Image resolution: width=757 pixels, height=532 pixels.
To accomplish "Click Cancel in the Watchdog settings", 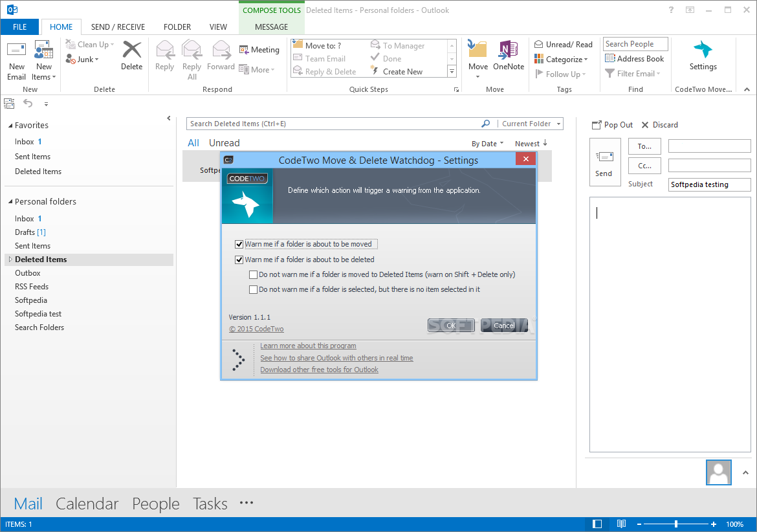I will point(504,326).
